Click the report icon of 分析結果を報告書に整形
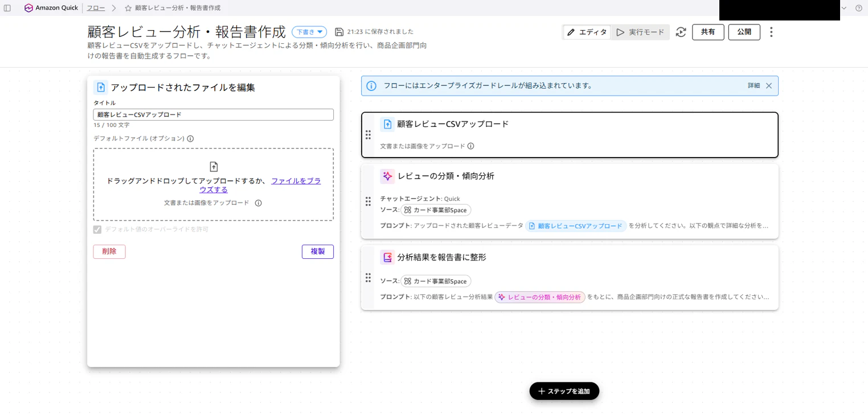Viewport: 868px width, 417px height. click(387, 257)
